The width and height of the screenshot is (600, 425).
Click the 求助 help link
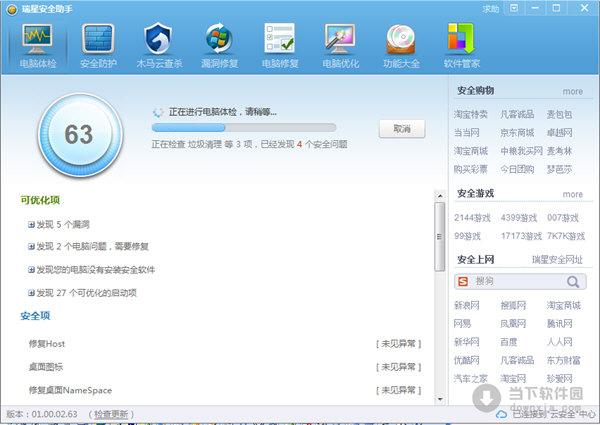click(491, 9)
